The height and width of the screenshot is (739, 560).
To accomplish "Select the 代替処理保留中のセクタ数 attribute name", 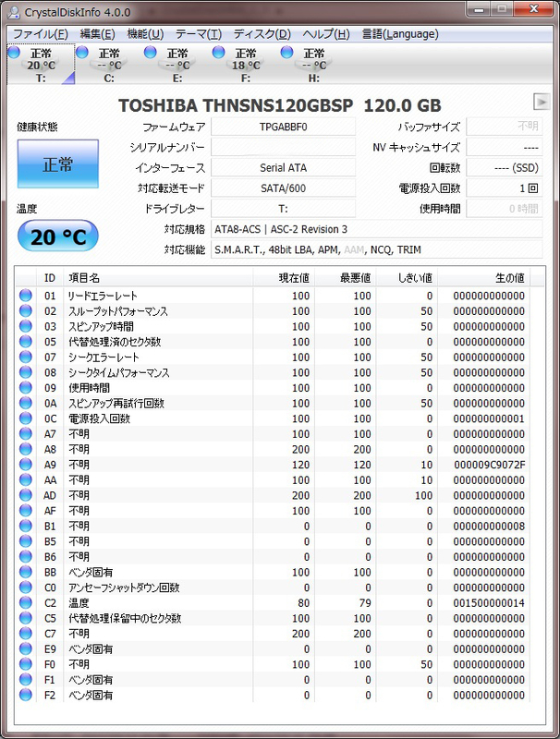I will [x=125, y=618].
